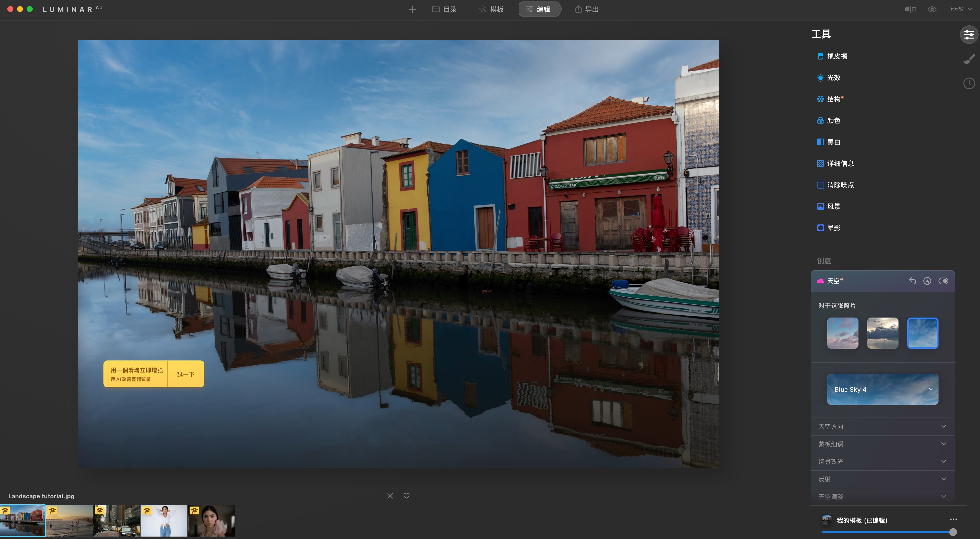
Task: Click the main canal photo canvas
Action: (x=398, y=254)
